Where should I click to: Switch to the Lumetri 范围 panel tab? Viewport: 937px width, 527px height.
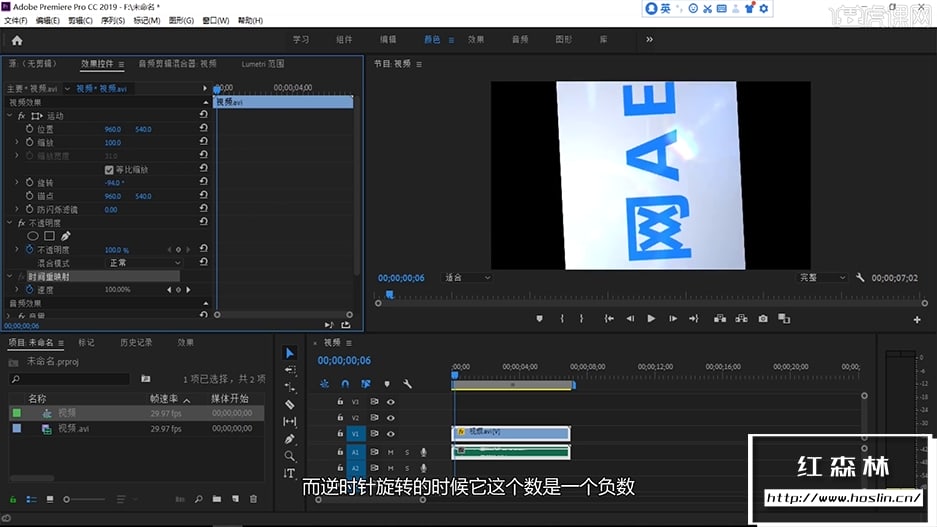click(x=263, y=63)
